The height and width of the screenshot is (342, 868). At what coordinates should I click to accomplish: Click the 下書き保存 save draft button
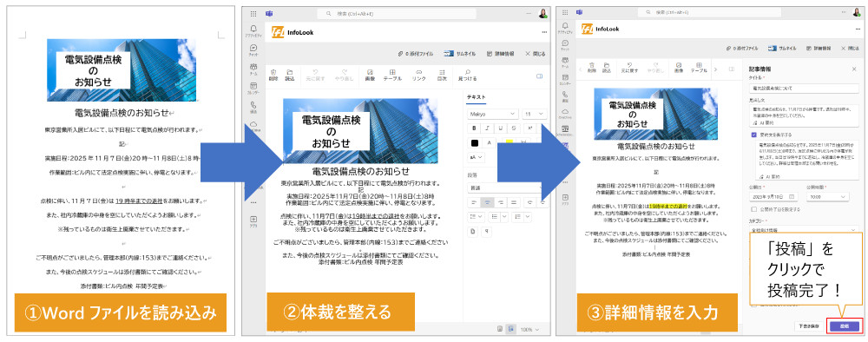[808, 326]
